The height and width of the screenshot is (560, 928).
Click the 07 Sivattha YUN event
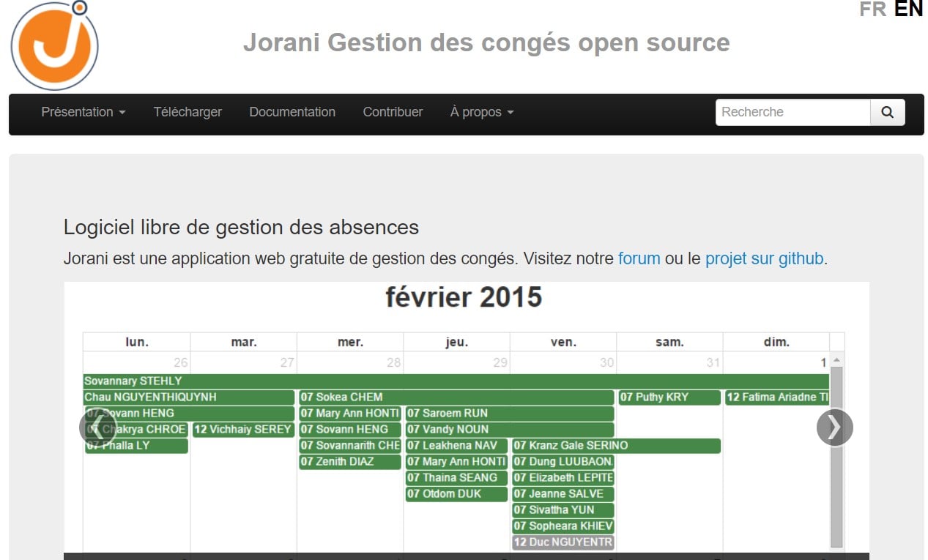coord(563,510)
